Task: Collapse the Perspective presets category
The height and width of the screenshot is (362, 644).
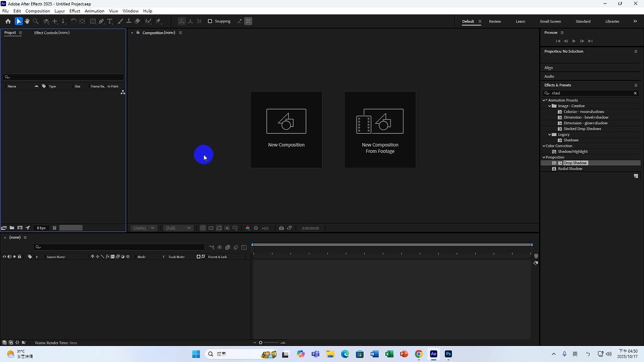Action: (544, 157)
